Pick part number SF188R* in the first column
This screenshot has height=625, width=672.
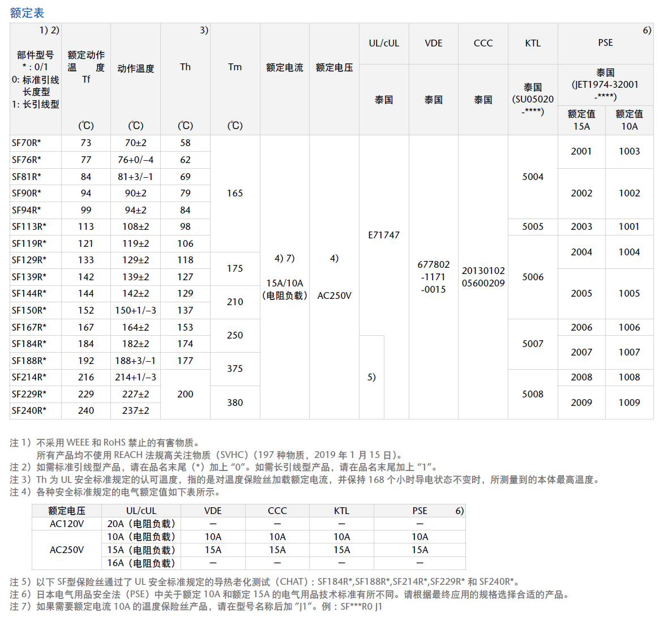29,361
